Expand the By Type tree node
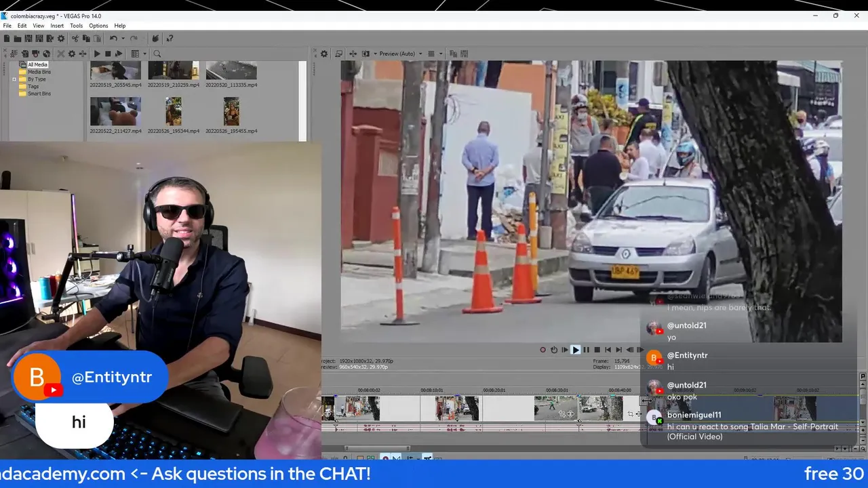 pos(14,79)
